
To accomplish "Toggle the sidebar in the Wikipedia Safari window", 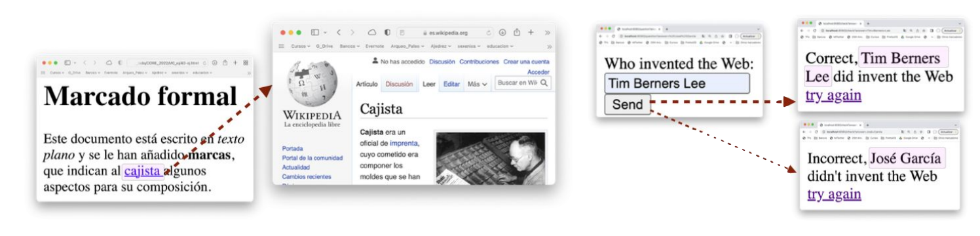I will tap(315, 32).
